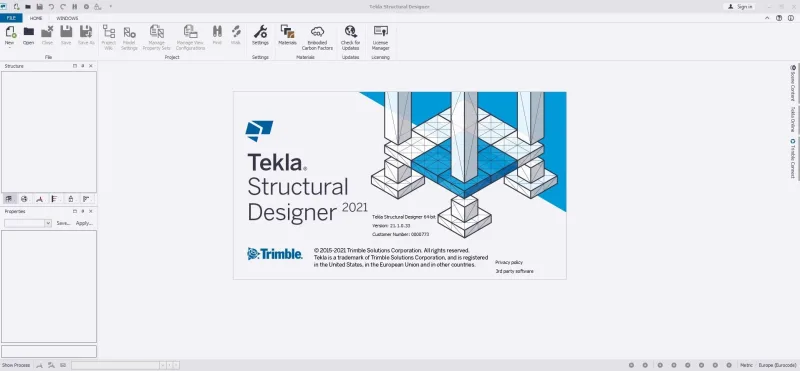
Task: Click the New project ribbon icon
Action: click(x=10, y=32)
